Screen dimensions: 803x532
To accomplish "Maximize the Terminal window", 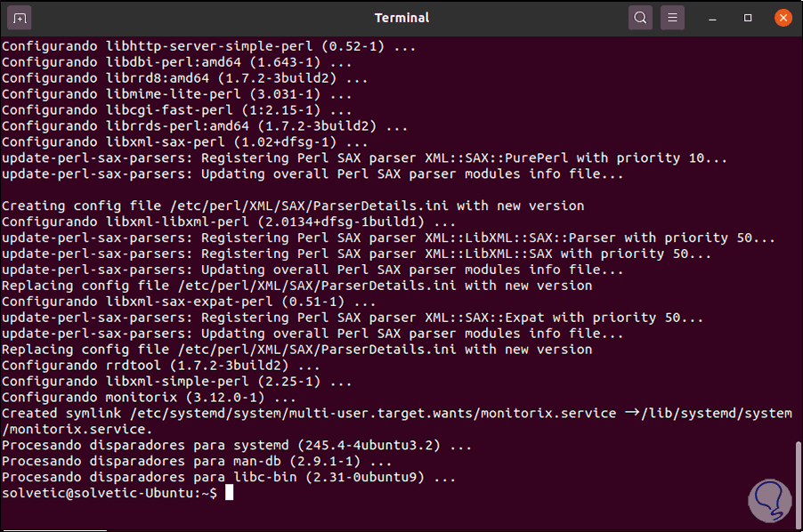I will (x=749, y=18).
